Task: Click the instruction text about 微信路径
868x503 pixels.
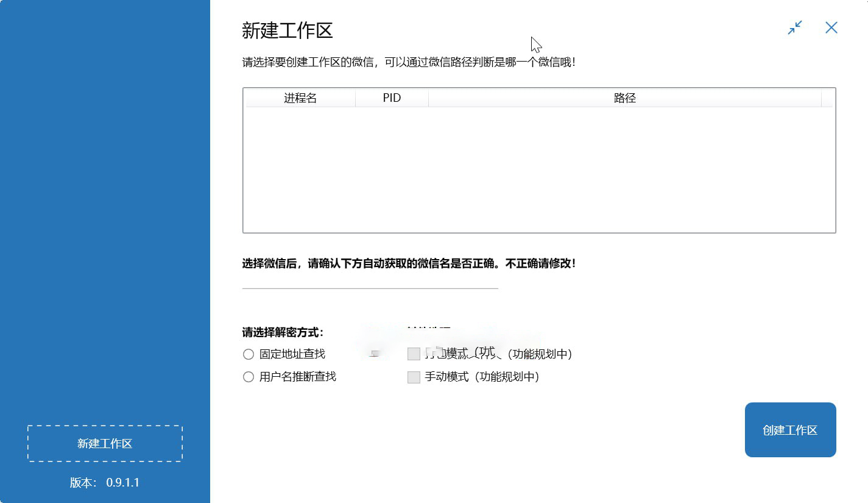Action: coord(409,62)
